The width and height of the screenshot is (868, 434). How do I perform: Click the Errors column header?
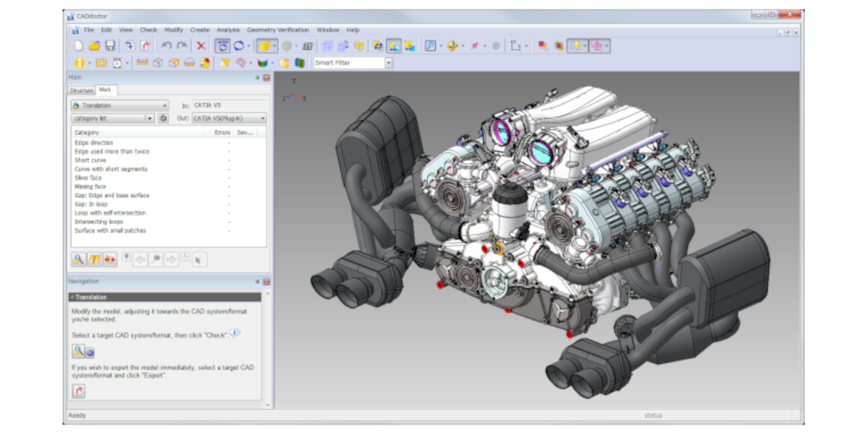[222, 132]
